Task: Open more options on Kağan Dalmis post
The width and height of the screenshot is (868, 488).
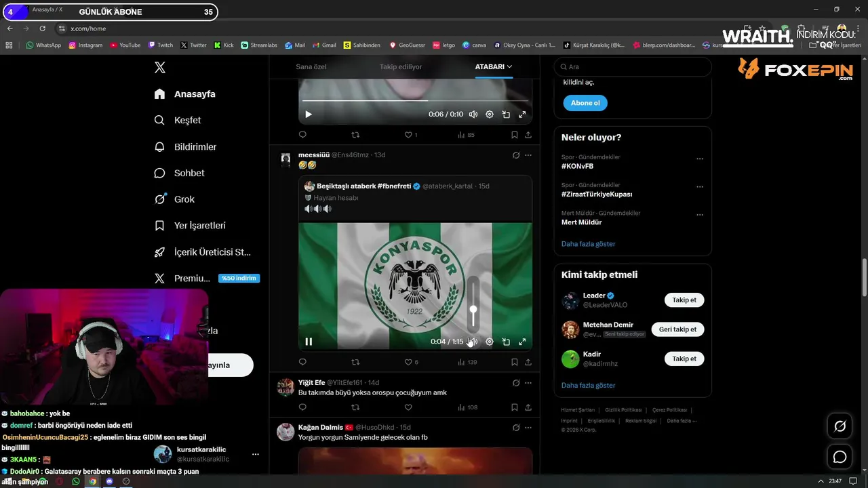Action: point(528,428)
